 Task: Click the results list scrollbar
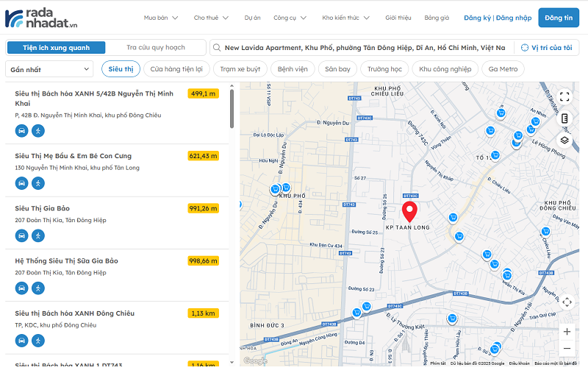click(232, 110)
